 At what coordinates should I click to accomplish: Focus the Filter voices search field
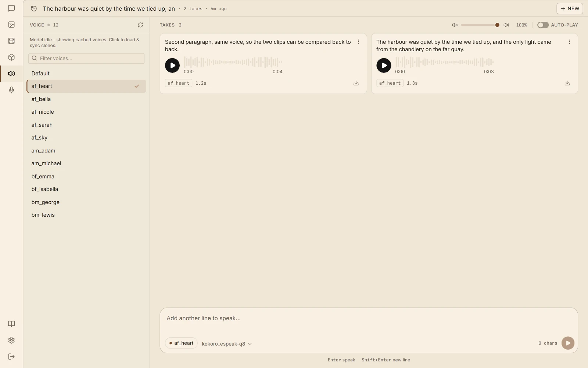(86, 58)
